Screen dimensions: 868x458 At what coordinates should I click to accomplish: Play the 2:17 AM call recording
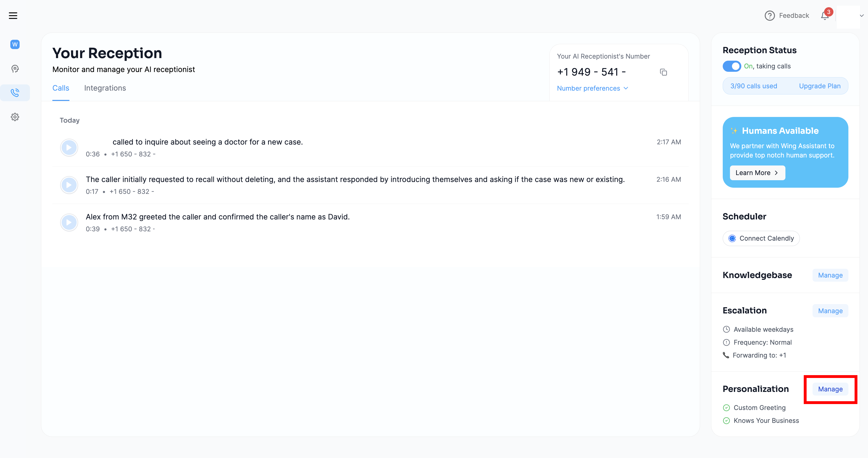[x=69, y=148]
